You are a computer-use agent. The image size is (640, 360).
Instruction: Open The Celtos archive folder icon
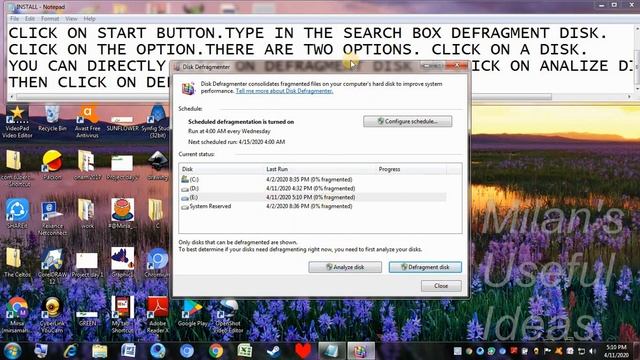click(x=17, y=262)
